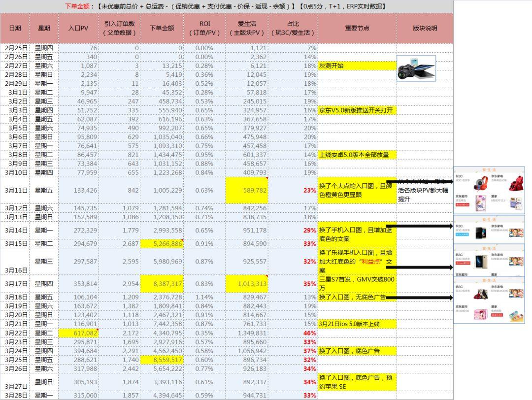532x400 pixels.
Task: Click the yellow highlighted 8,387,317 cell
Action: [162, 284]
